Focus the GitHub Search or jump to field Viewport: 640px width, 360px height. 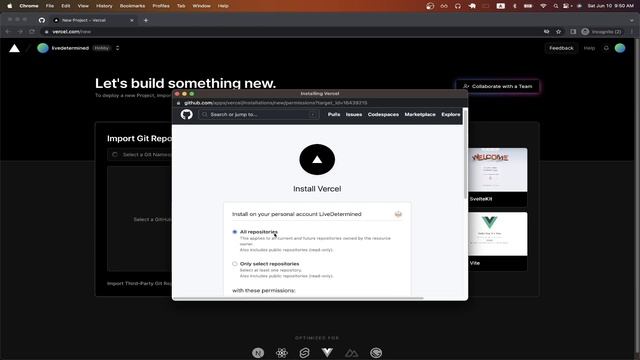(x=259, y=115)
